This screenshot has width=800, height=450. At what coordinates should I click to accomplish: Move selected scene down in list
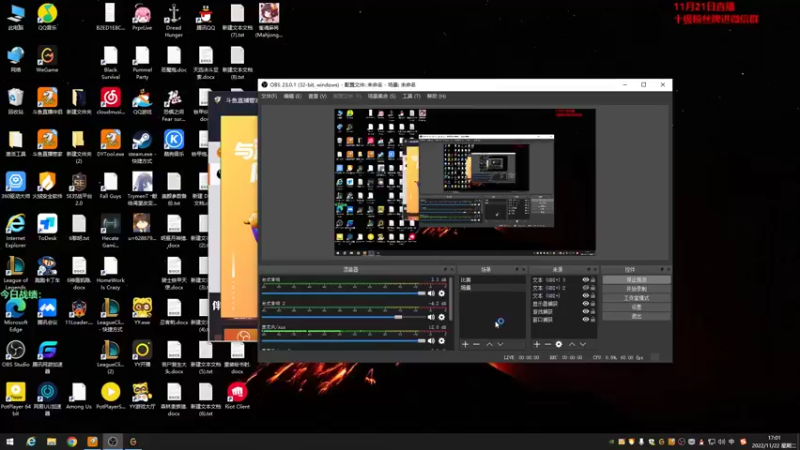[x=500, y=344]
